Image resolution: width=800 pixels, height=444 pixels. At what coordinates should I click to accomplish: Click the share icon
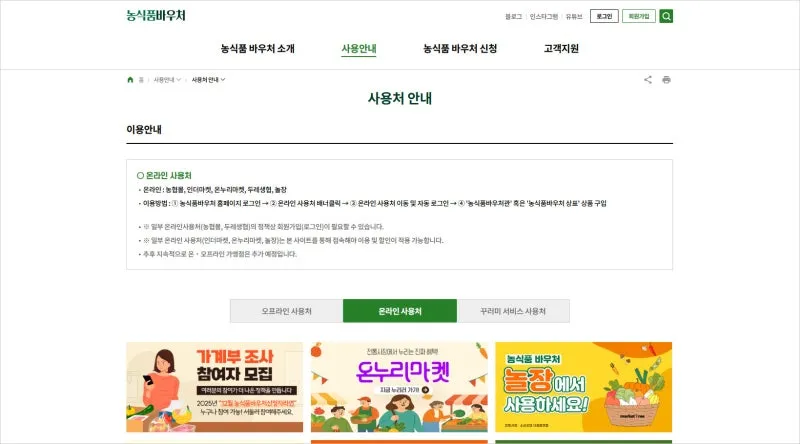point(647,80)
